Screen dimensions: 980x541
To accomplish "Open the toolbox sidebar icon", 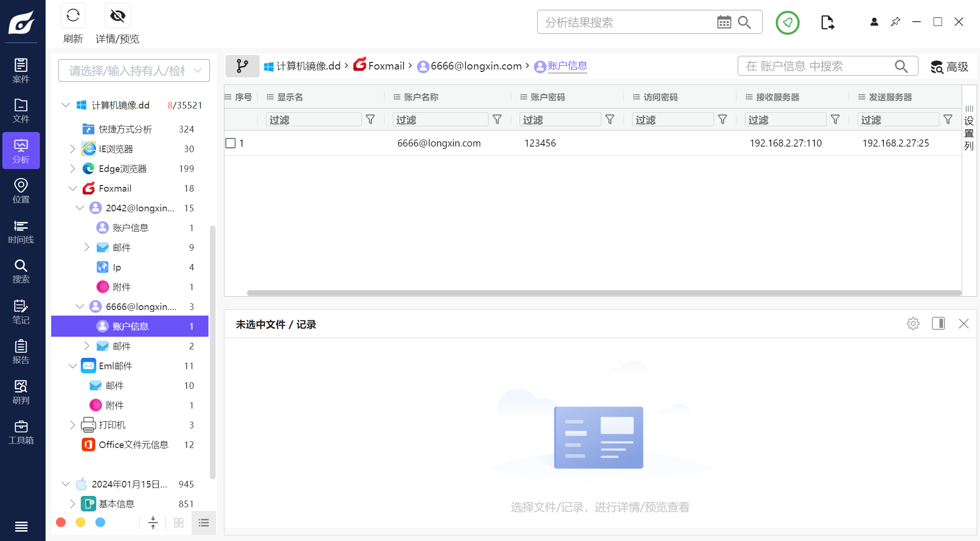I will tap(21, 432).
